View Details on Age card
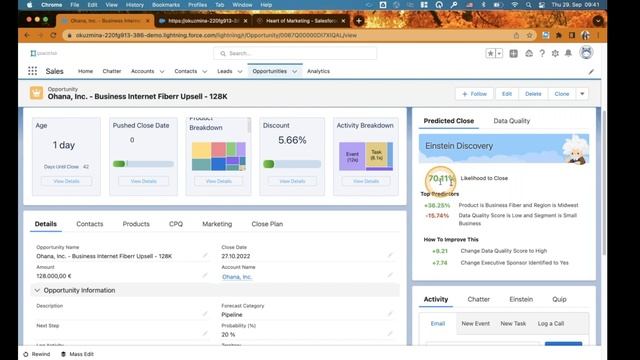 coord(67,181)
